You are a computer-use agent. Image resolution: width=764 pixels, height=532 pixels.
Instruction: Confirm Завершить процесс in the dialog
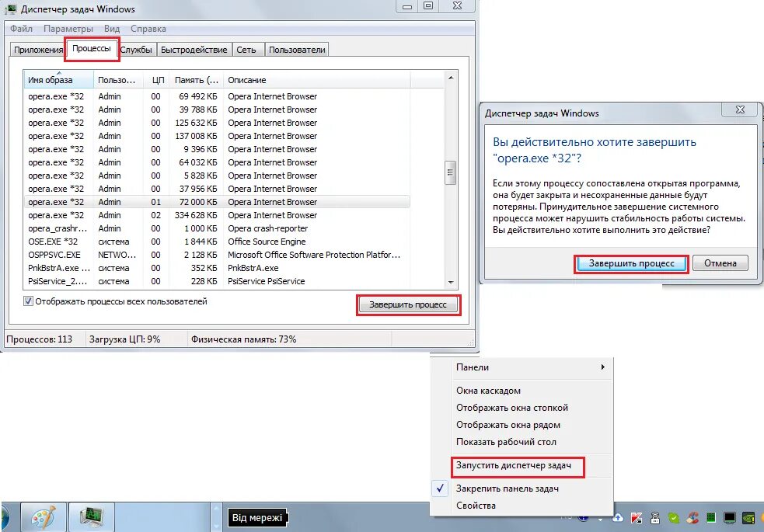(631, 263)
